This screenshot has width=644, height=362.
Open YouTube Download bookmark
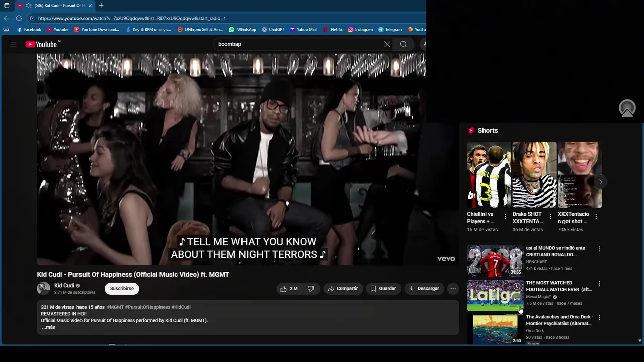[97, 30]
